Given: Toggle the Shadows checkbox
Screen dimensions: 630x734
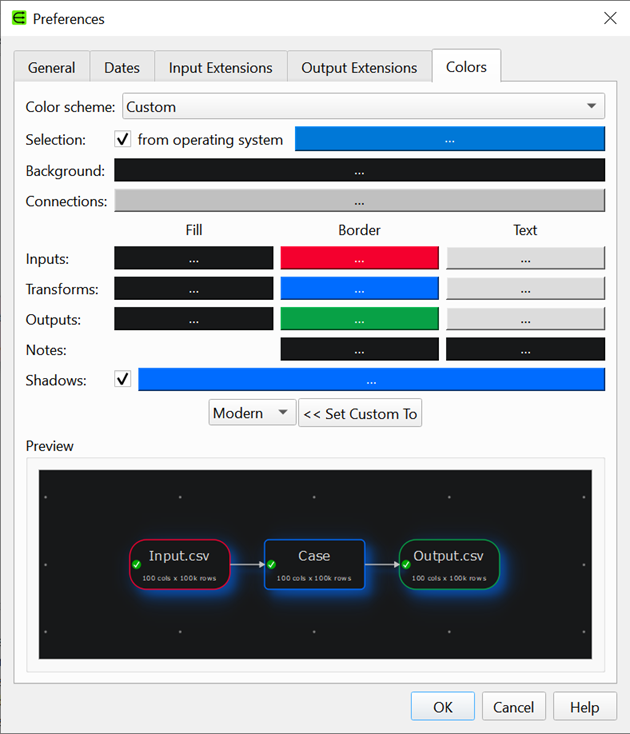Looking at the screenshot, I should 124,380.
